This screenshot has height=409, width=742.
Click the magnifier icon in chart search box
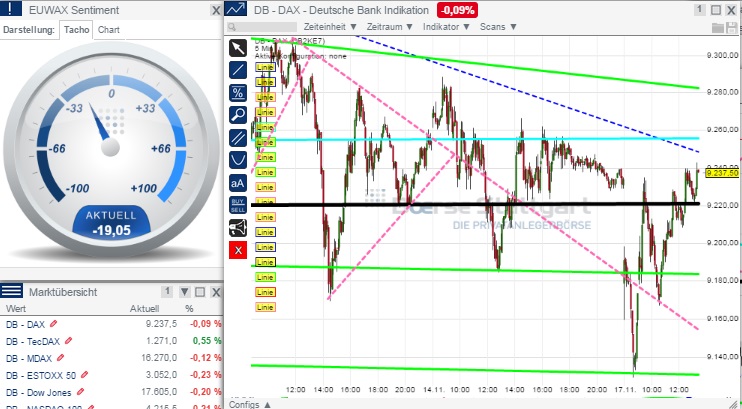[x=231, y=27]
